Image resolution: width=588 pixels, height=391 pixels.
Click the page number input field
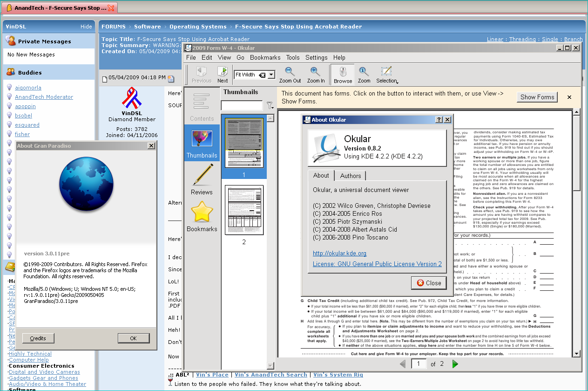pyautogui.click(x=419, y=364)
